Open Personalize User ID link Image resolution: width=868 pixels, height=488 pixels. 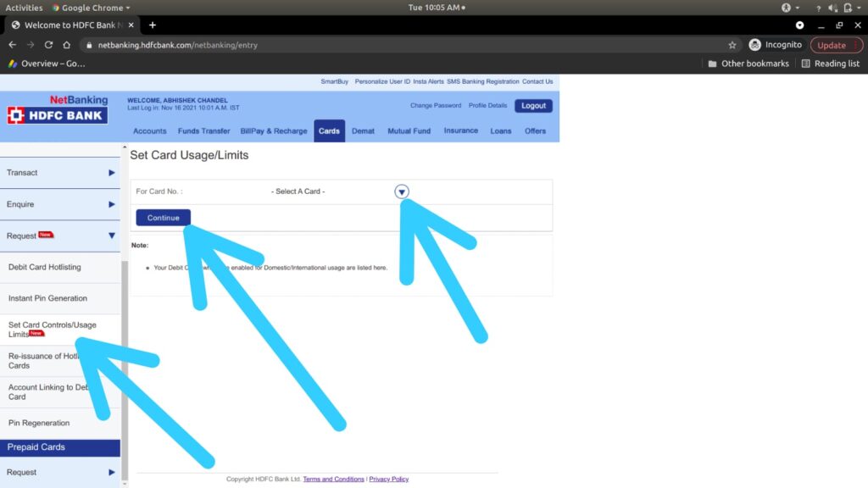[x=382, y=81]
